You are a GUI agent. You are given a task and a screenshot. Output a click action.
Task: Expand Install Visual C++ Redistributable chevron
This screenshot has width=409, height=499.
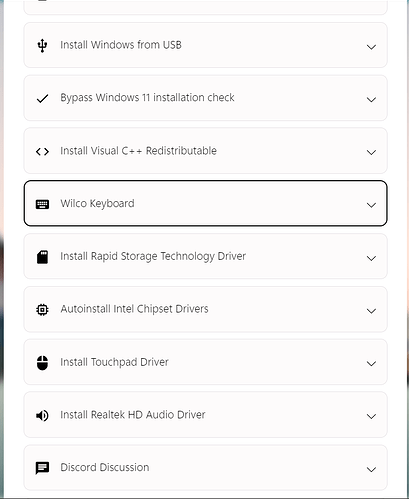click(371, 152)
